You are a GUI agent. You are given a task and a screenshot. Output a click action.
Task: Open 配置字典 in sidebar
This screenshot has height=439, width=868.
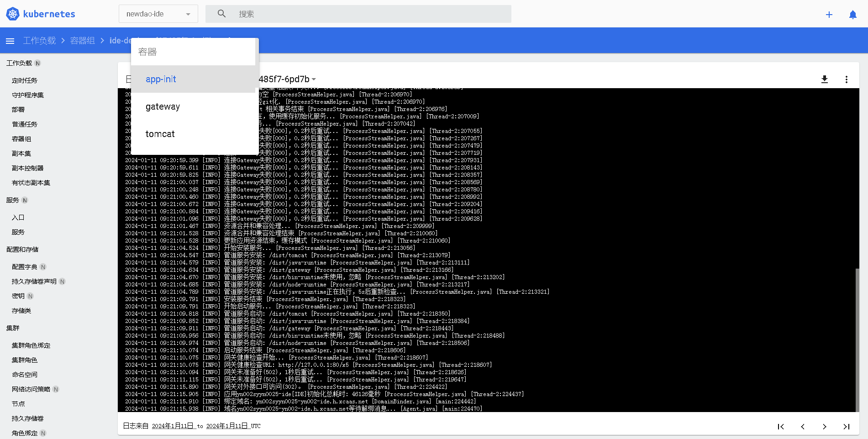25,267
